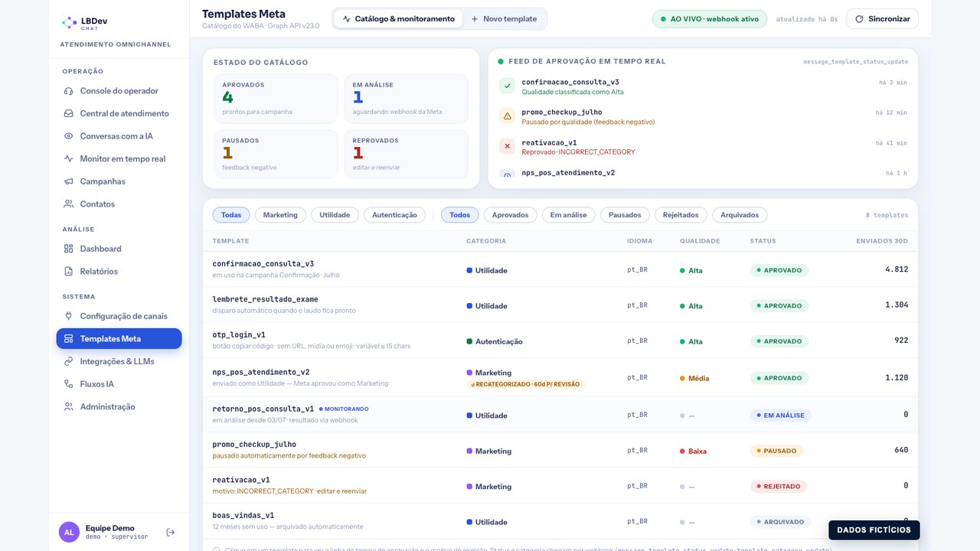Click the people icon beside Contatos
This screenshot has height=551, width=980.
(69, 204)
